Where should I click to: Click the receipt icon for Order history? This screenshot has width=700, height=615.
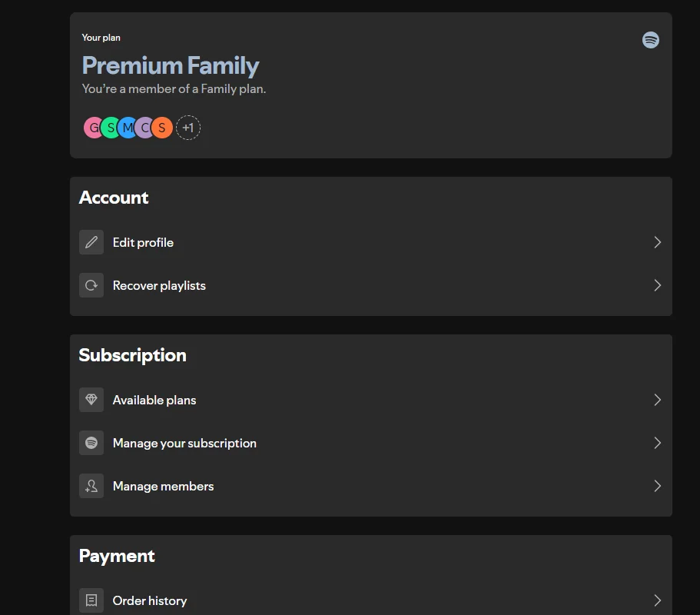[x=91, y=600]
